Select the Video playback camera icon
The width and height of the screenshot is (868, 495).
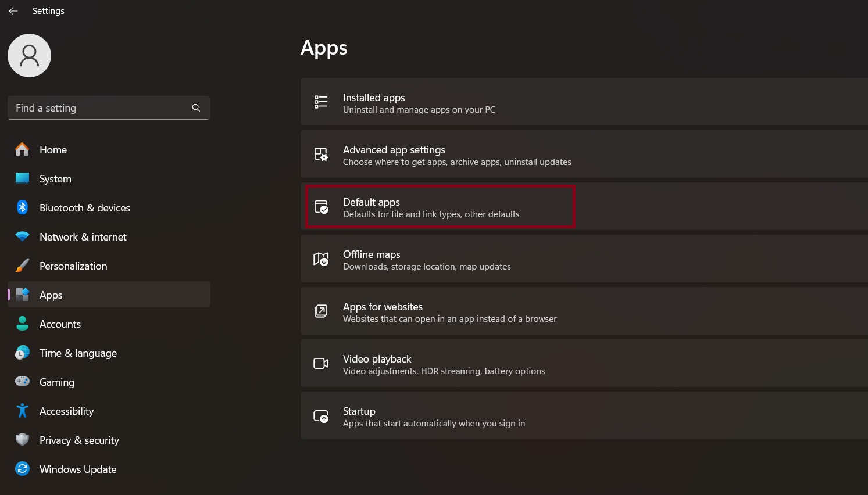point(320,363)
